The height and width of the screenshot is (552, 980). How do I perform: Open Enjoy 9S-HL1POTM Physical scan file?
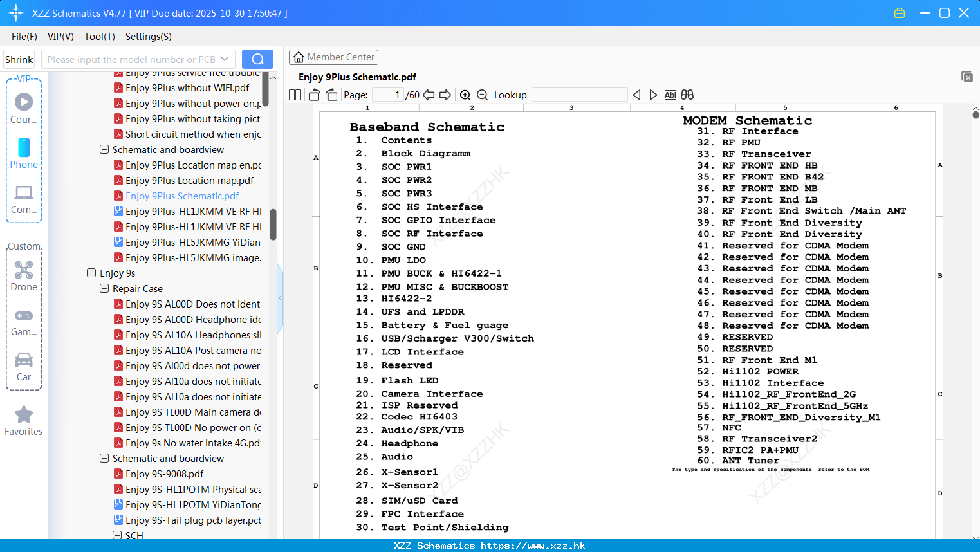(x=187, y=489)
